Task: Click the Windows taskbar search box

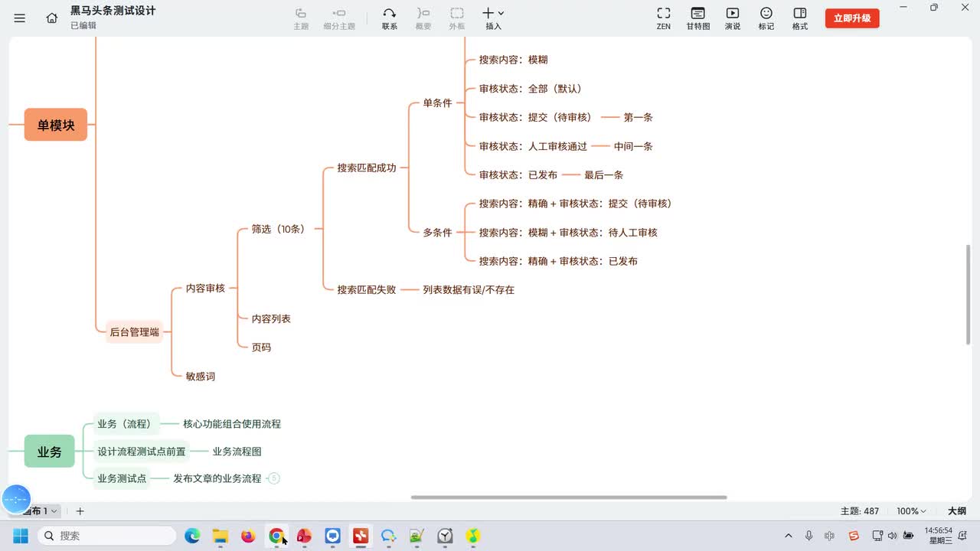Action: tap(107, 536)
